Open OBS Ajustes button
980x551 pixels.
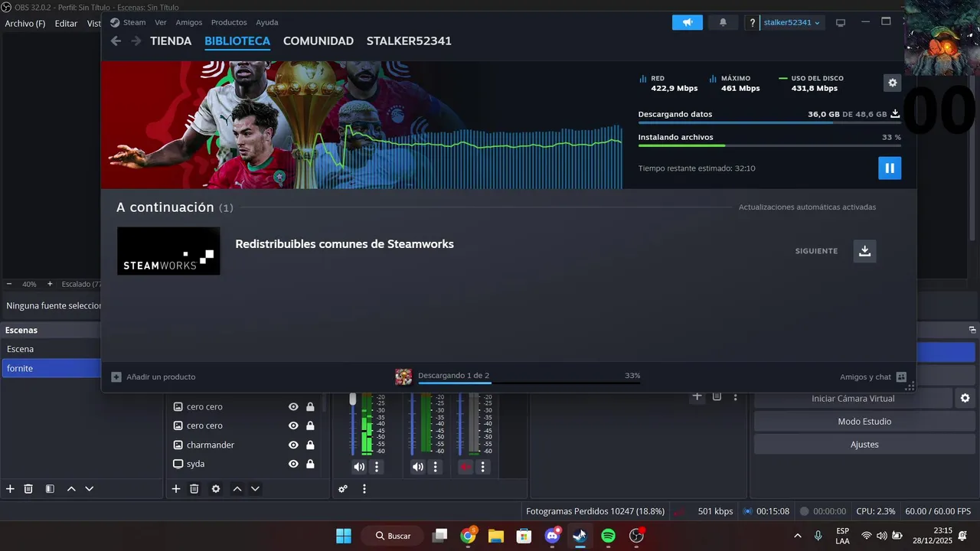point(864,444)
